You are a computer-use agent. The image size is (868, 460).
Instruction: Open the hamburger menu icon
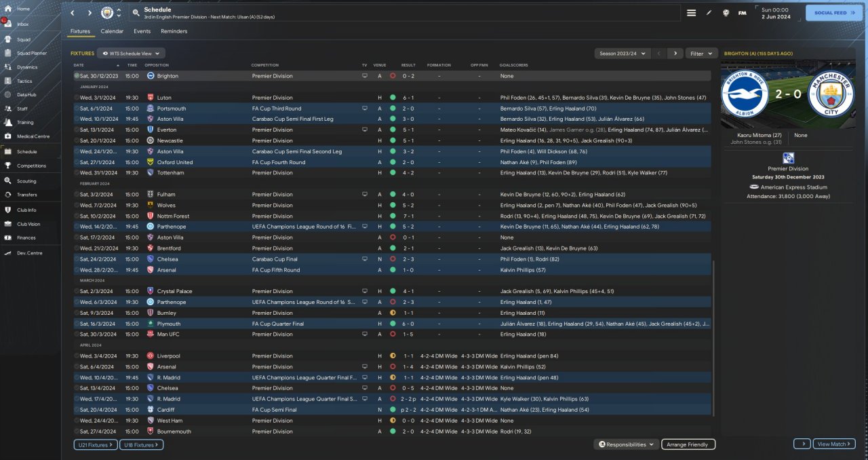pyautogui.click(x=691, y=13)
